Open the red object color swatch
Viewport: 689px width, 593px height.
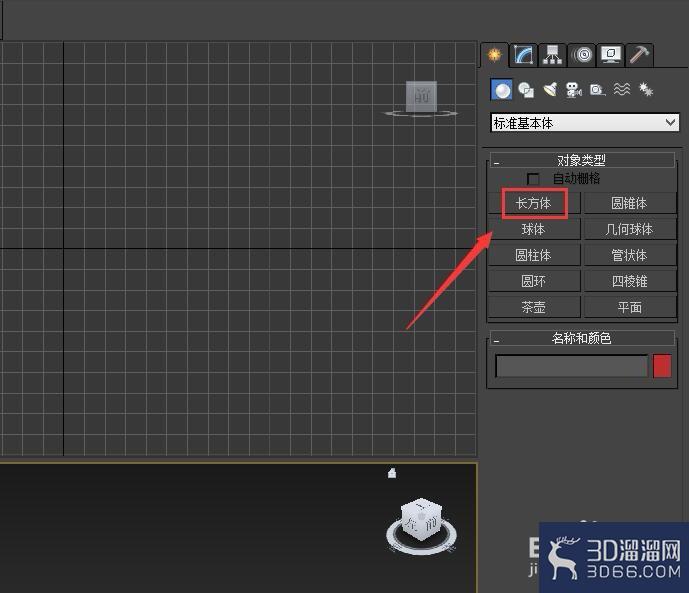pos(662,366)
